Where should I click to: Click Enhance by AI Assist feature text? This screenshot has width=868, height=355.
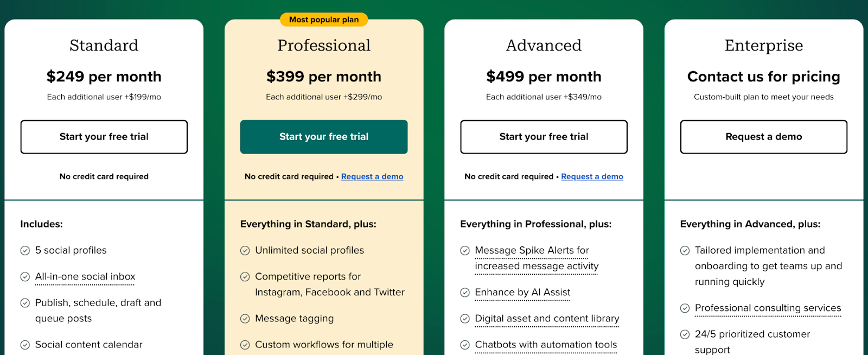coord(522,293)
